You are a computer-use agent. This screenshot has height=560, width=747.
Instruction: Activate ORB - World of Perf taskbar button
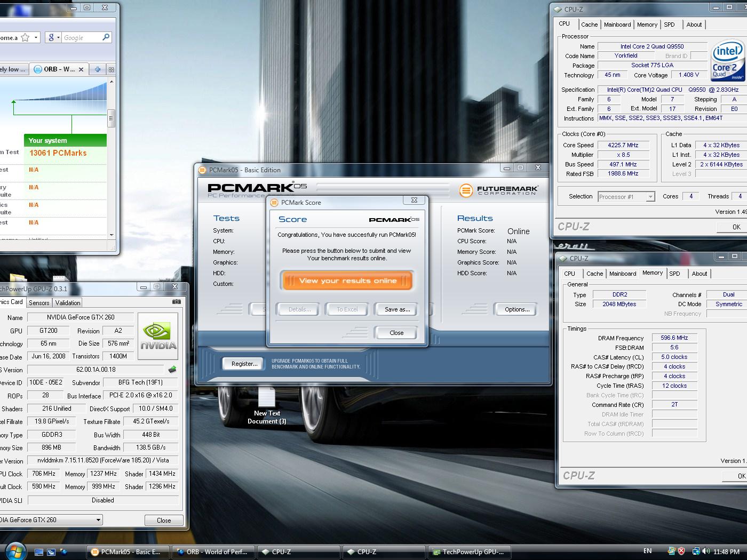click(x=213, y=552)
